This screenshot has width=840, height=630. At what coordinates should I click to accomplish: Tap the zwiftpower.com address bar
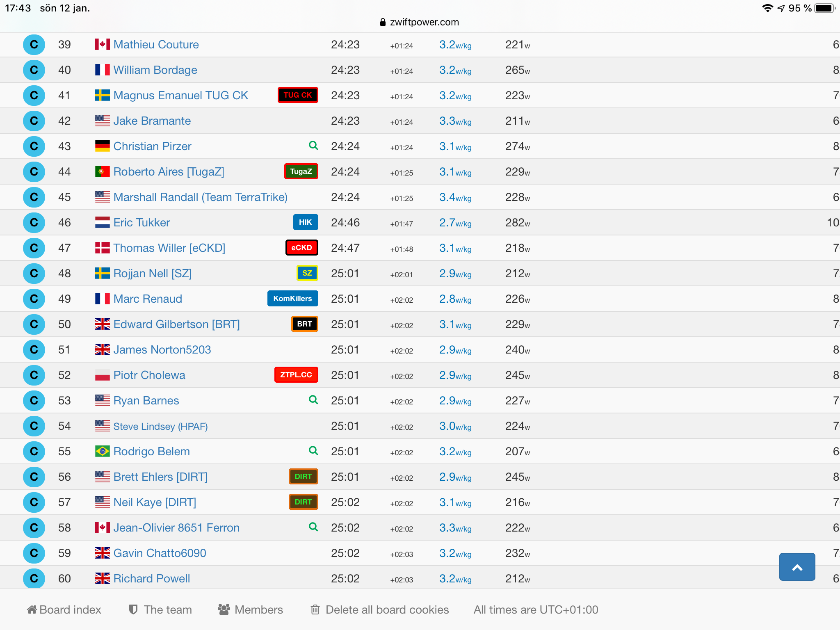pos(420,22)
